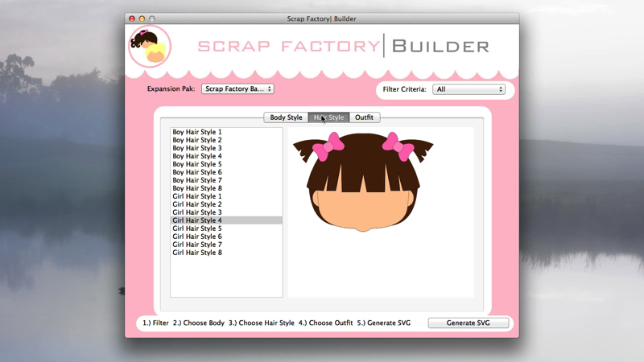The height and width of the screenshot is (362, 644).
Task: Select Boy Hair Style 5
Action: [226, 164]
